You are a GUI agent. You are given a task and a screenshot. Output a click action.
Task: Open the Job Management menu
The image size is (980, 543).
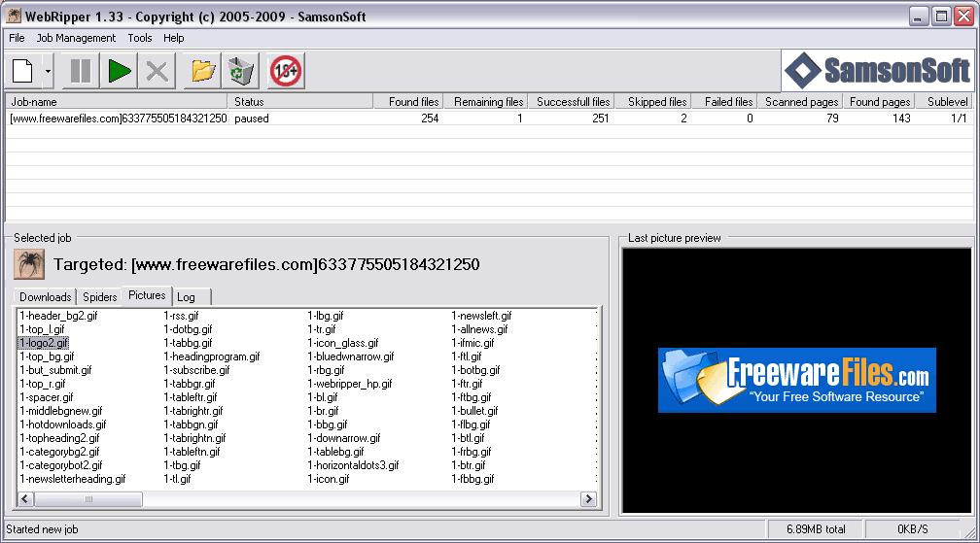click(76, 38)
